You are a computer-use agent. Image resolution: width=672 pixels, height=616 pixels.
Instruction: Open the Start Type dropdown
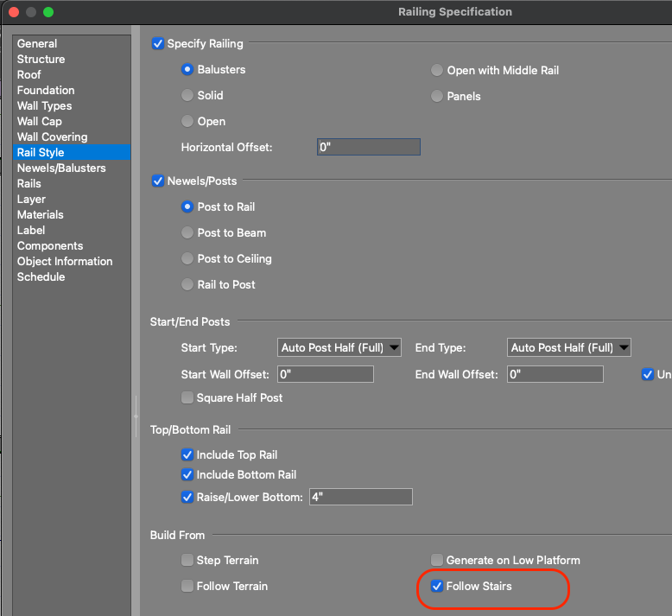click(340, 348)
